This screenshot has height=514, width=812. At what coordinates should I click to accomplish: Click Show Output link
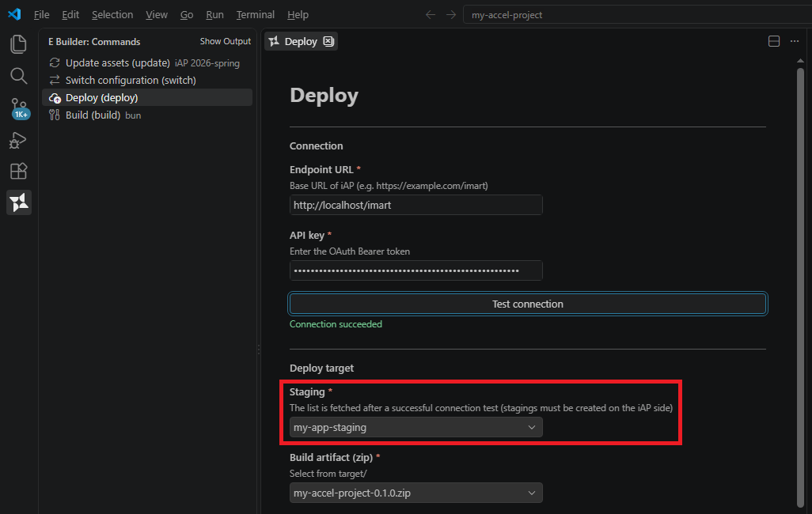[226, 41]
